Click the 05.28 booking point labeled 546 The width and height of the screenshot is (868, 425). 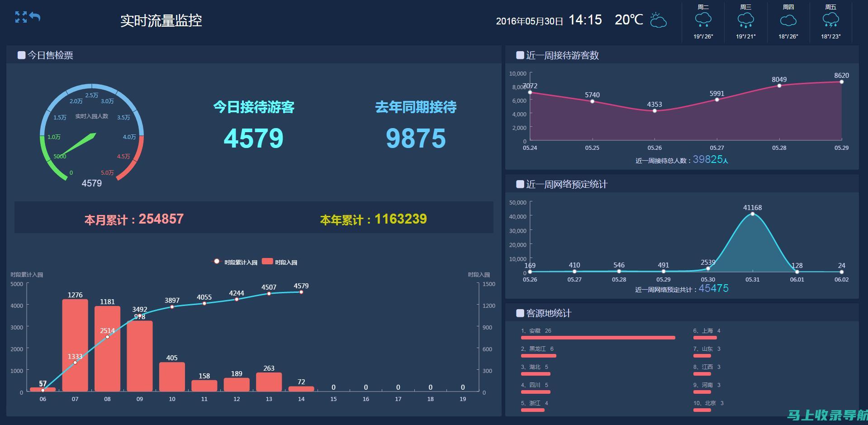pos(619,271)
